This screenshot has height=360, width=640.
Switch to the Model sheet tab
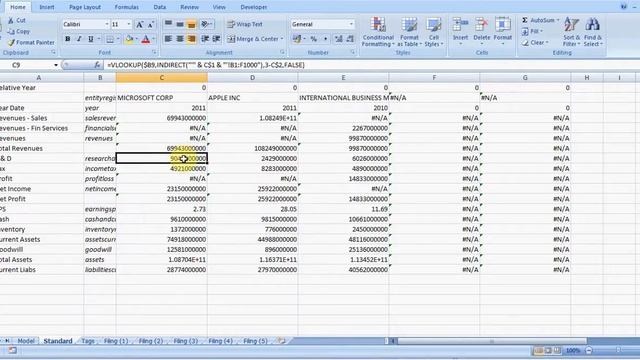click(26, 341)
